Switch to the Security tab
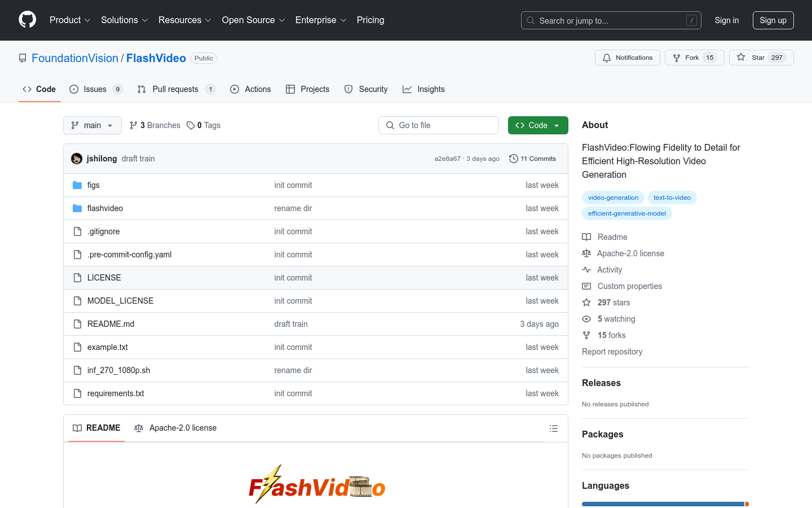Viewport: 812px width, 508px height. click(x=366, y=89)
